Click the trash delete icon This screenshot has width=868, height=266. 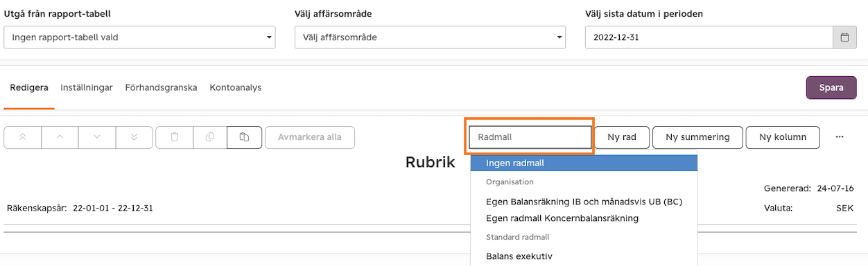[174, 137]
